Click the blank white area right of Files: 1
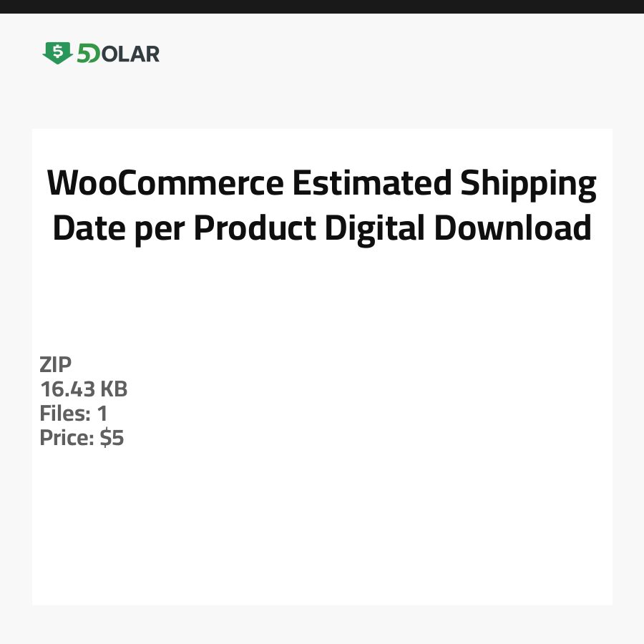 358,414
